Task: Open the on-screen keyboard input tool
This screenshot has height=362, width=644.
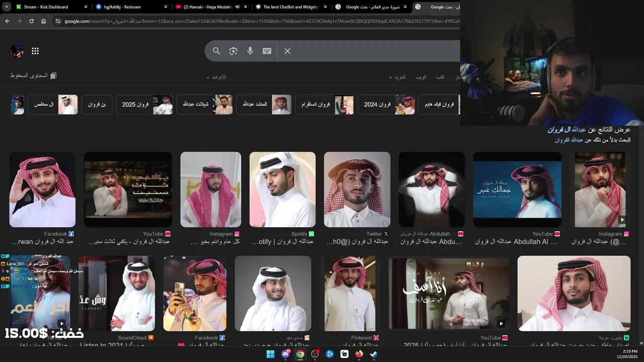Action: (x=267, y=51)
